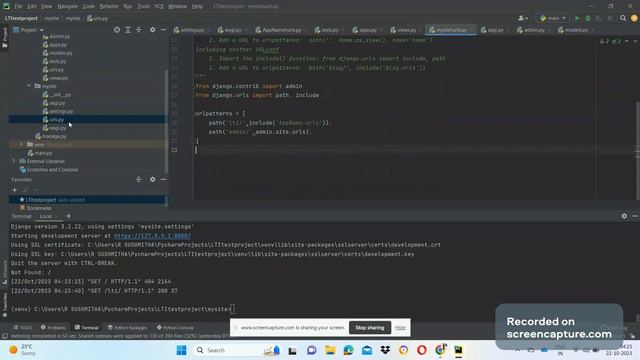The image size is (640, 360).
Task: Run the main configuration
Action: click(x=577, y=18)
